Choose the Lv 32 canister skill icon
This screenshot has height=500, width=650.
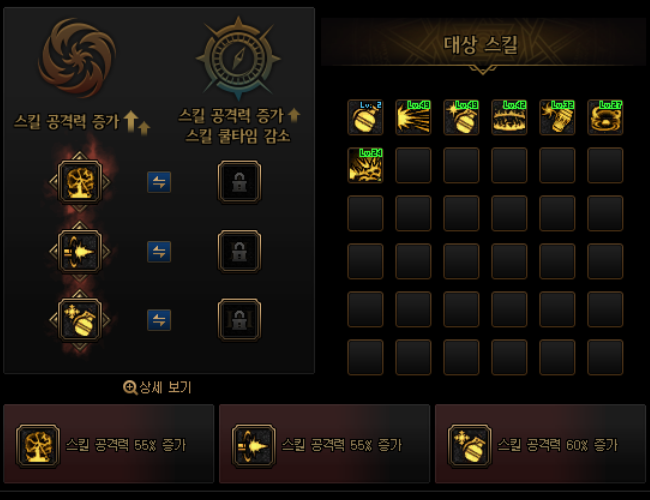click(x=557, y=117)
